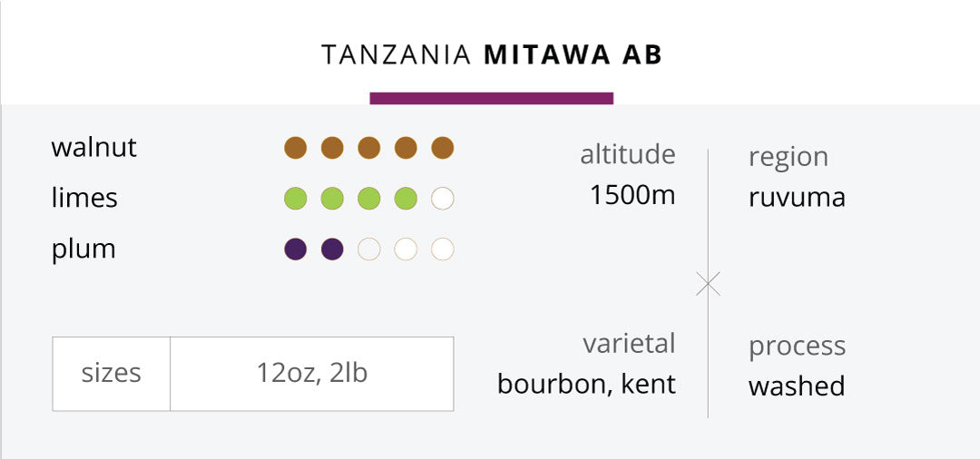This screenshot has width=980, height=459.
Task: Click the 12oz, 2lb sizes value
Action: 312,374
